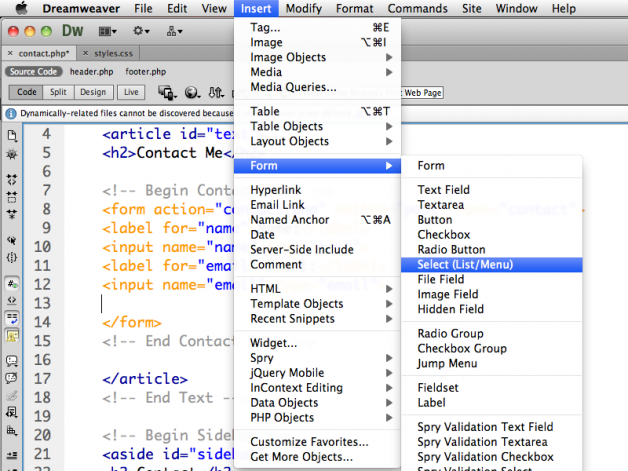Click the Multiscreen preview icon

(x=167, y=93)
